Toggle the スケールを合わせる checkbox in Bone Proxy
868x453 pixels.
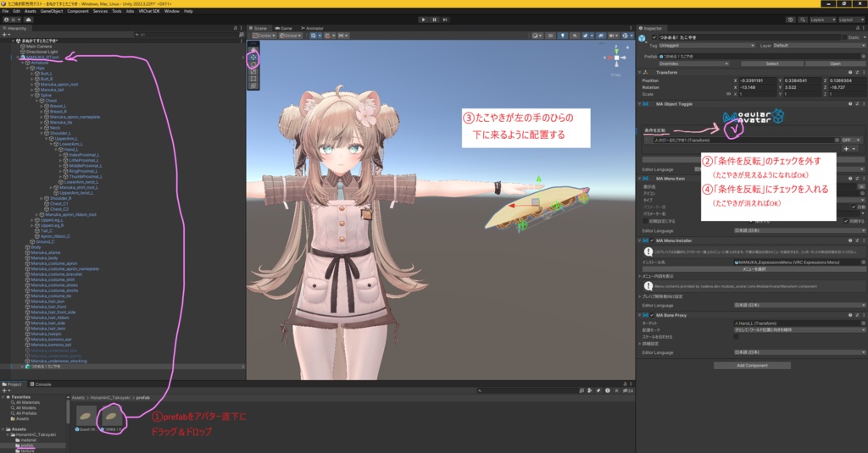pos(737,336)
